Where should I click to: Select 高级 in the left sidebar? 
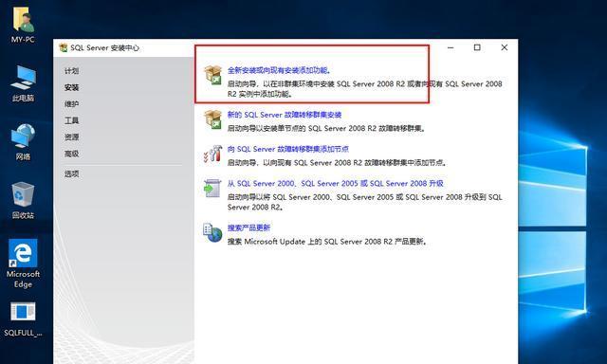72,154
